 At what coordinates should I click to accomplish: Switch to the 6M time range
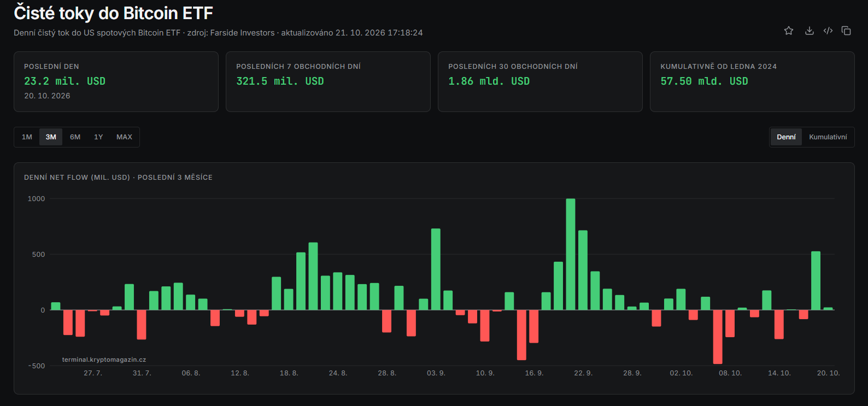click(x=75, y=137)
